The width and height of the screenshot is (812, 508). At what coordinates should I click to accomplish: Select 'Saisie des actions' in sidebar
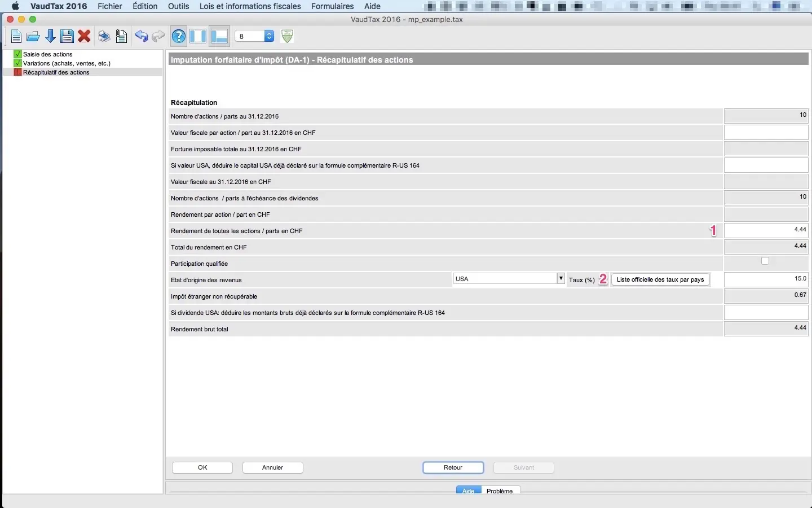[x=48, y=54]
